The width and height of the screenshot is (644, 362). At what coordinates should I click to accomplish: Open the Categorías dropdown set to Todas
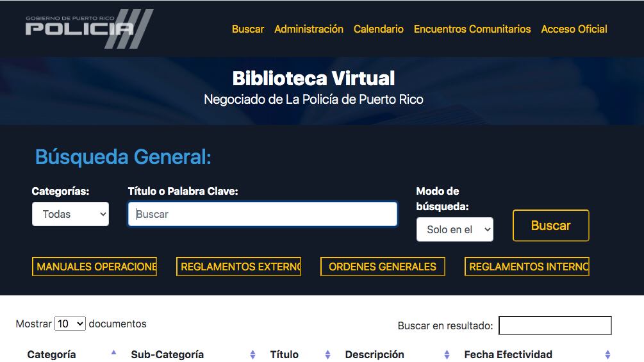click(x=70, y=214)
